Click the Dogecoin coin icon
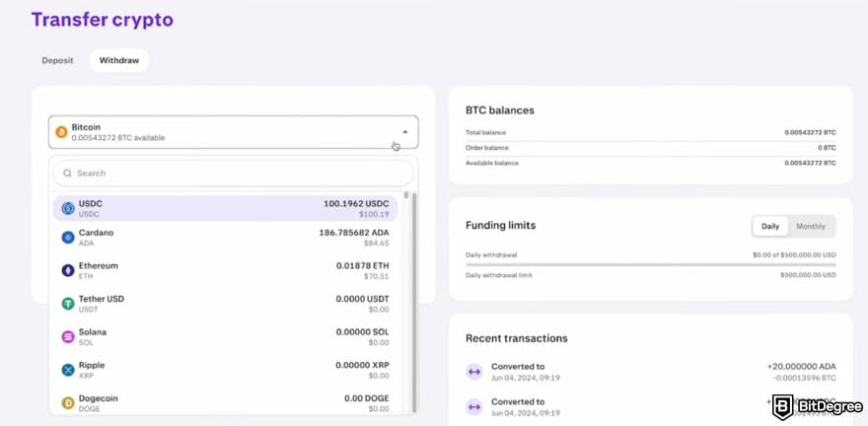This screenshot has width=868, height=426. click(68, 403)
